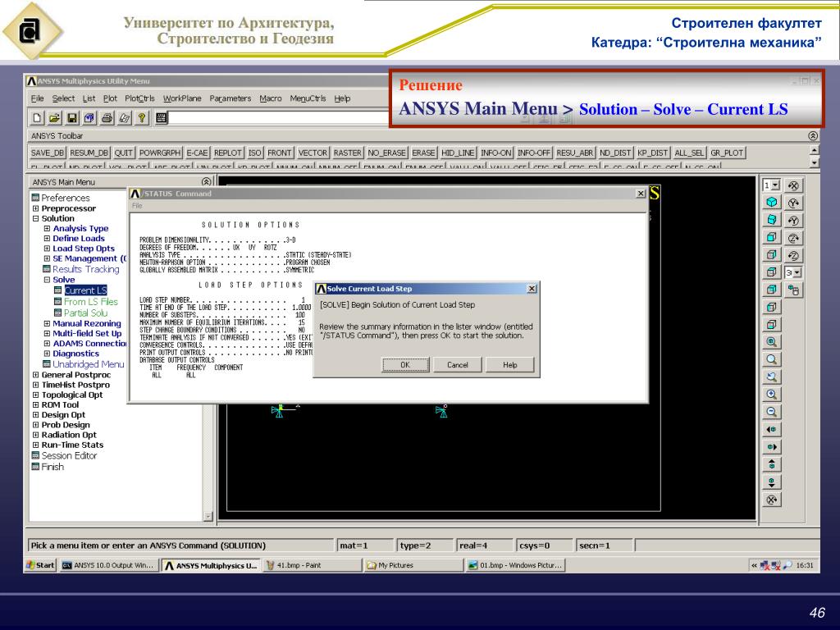
Task: Open the PlotCtrls menu
Action: 139,98
